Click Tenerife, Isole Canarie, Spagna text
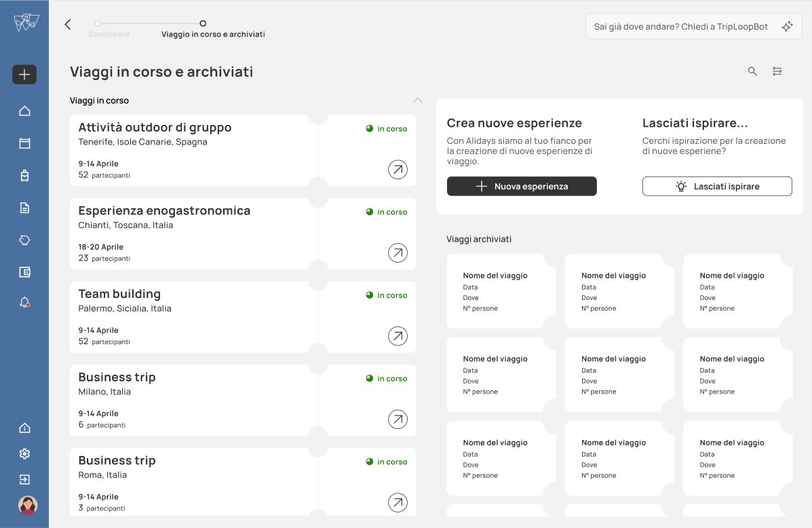812x528 pixels. 143,142
